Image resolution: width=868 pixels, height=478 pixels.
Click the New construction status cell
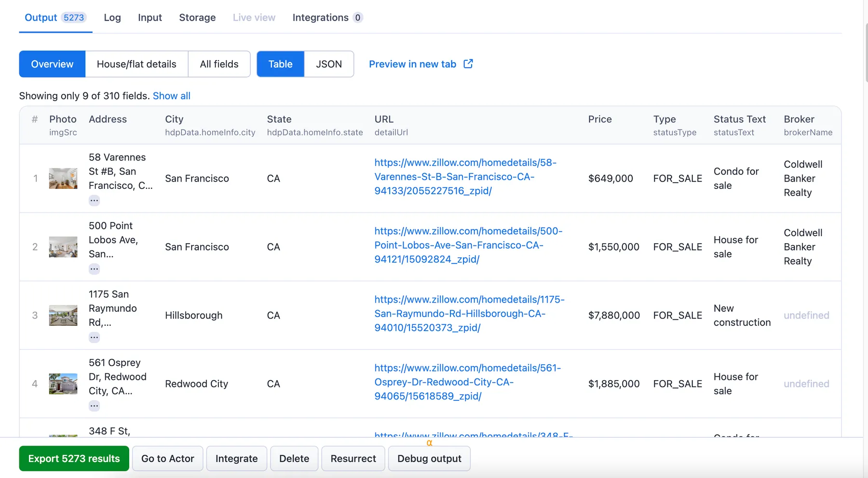(x=742, y=315)
